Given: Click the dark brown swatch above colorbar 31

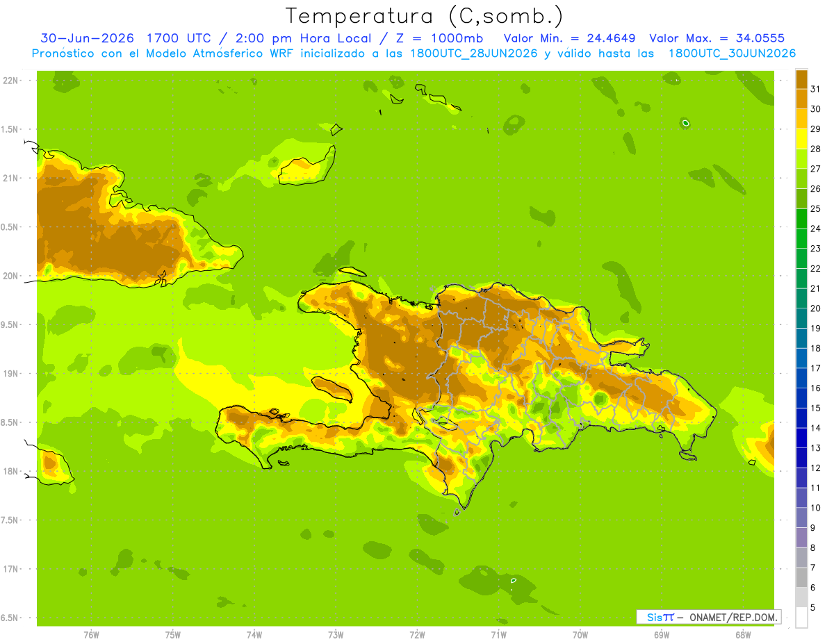Looking at the screenshot, I should [802, 79].
